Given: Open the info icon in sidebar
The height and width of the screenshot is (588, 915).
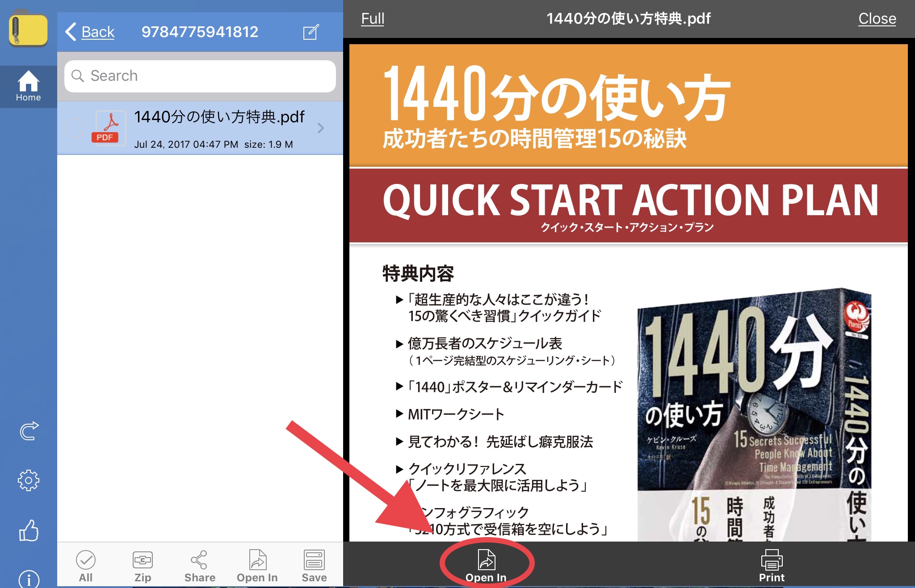Looking at the screenshot, I should [x=29, y=579].
